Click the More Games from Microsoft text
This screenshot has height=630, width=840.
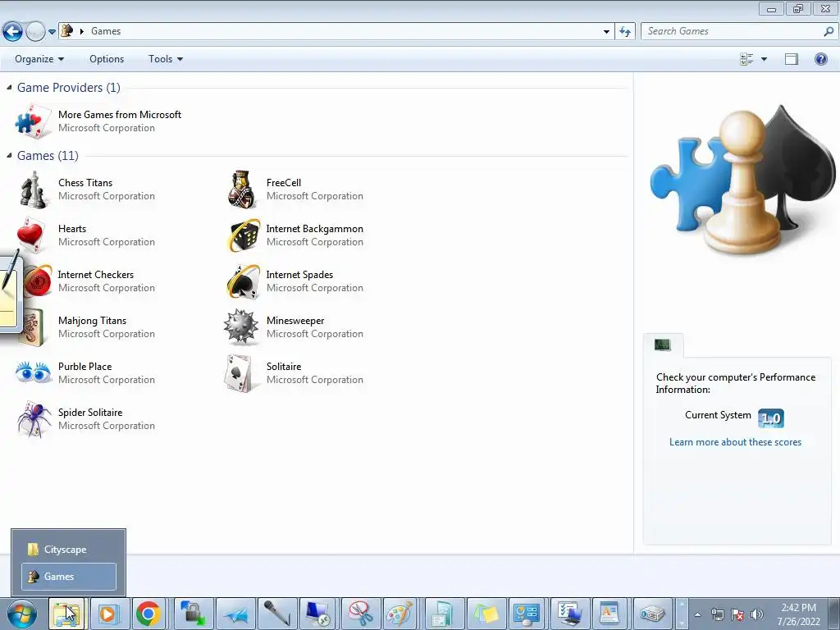[x=120, y=115]
